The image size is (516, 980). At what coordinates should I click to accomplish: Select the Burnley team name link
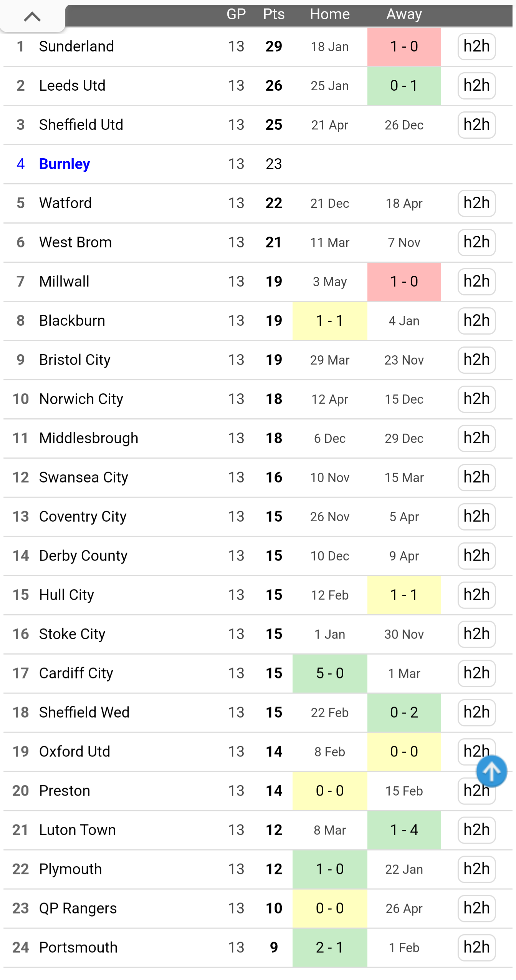coord(64,164)
